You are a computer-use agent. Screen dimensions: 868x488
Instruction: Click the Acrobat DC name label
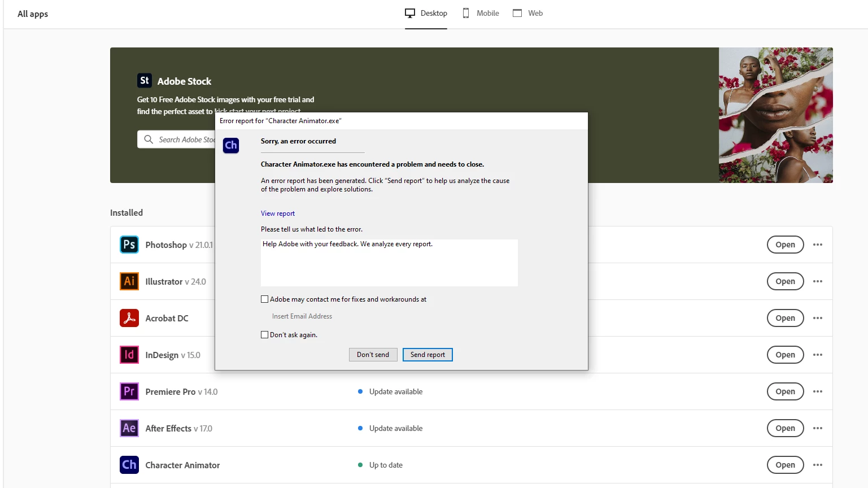167,318
